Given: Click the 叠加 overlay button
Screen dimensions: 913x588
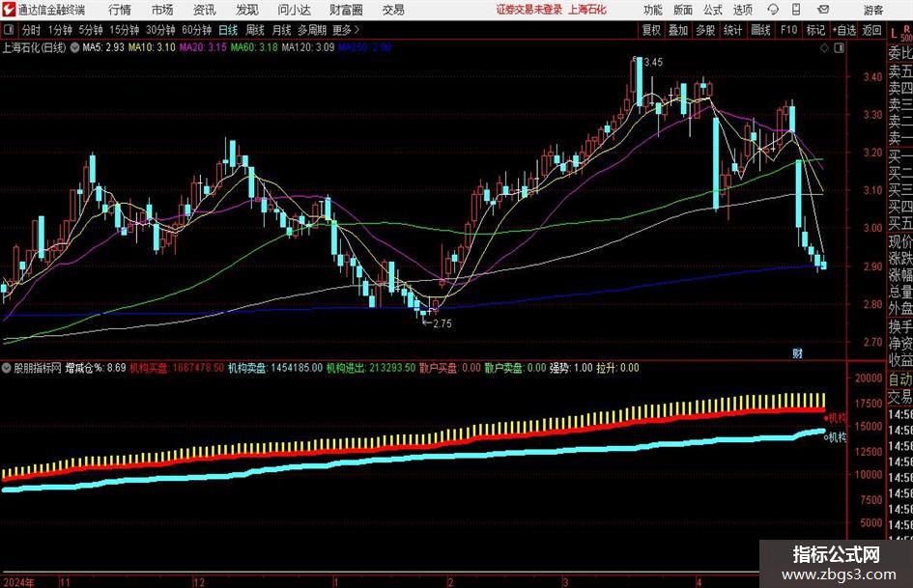Looking at the screenshot, I should (678, 30).
